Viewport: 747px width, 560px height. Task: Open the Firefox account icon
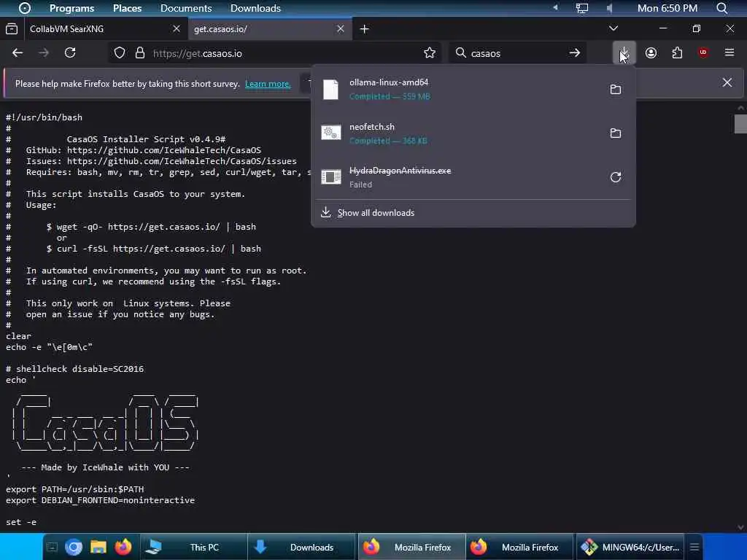(x=651, y=52)
